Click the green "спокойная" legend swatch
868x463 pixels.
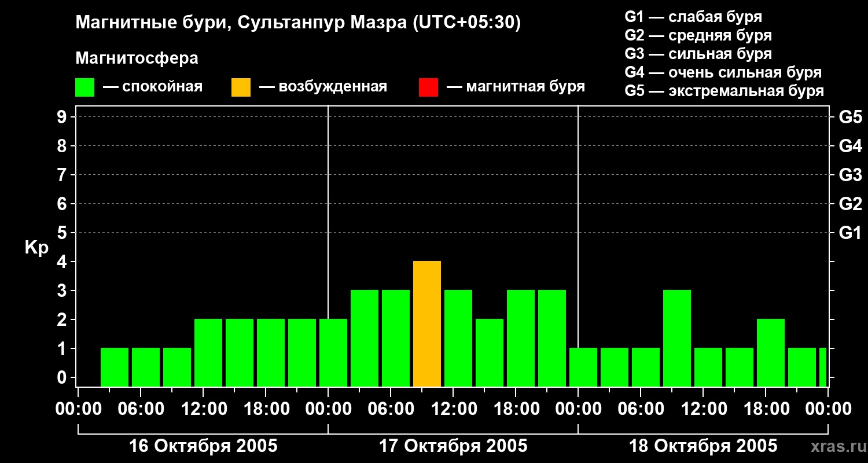[84, 87]
